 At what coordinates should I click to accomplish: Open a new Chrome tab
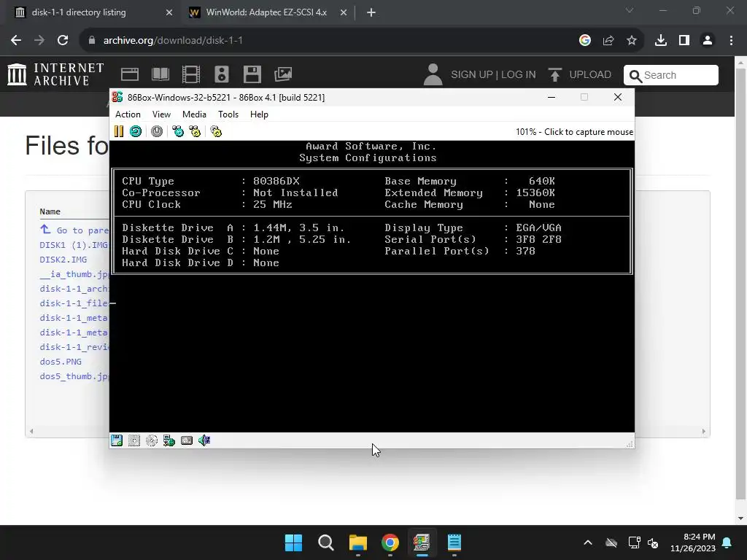pyautogui.click(x=371, y=12)
